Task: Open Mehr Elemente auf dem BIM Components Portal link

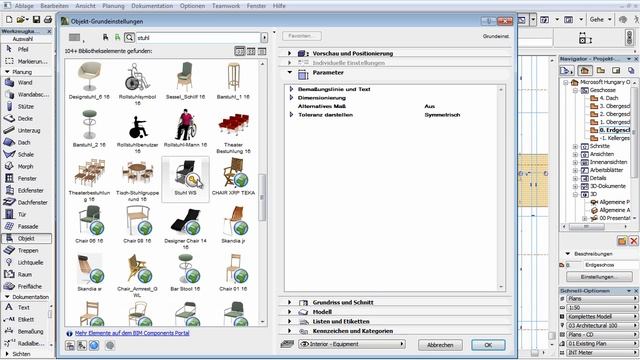Action: [132, 333]
